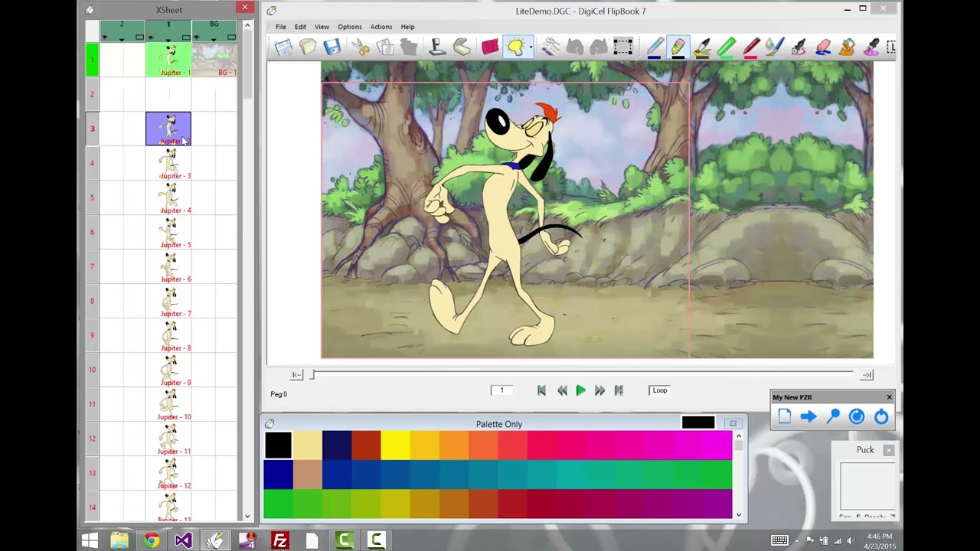This screenshot has width=980, height=551.
Task: Select the highlighted black pencil tool
Action: (678, 47)
